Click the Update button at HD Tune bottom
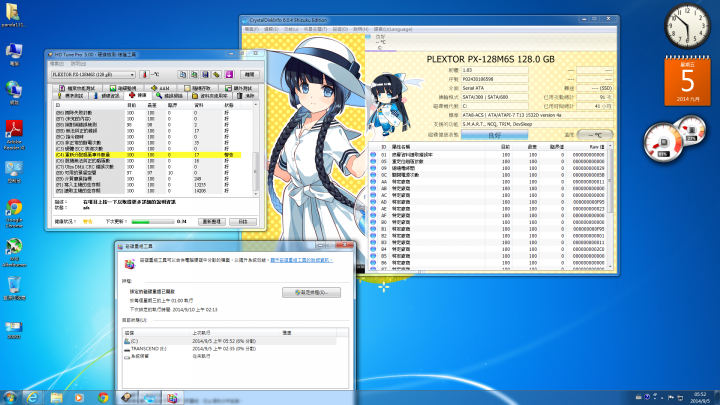 click(x=212, y=222)
